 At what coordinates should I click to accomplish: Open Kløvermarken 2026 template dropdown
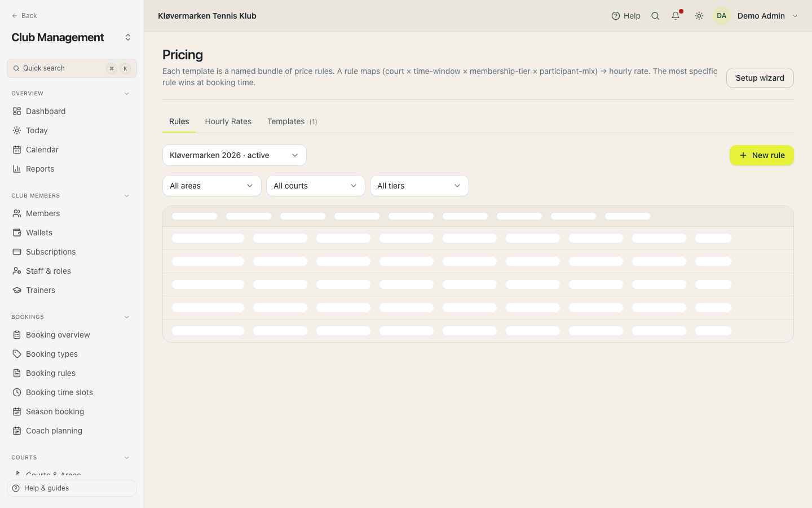pyautogui.click(x=235, y=155)
